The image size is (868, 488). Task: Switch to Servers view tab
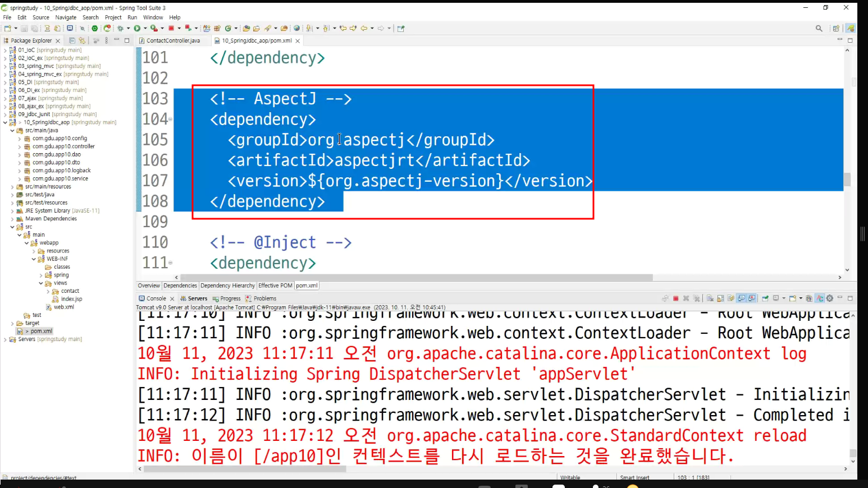tap(194, 298)
